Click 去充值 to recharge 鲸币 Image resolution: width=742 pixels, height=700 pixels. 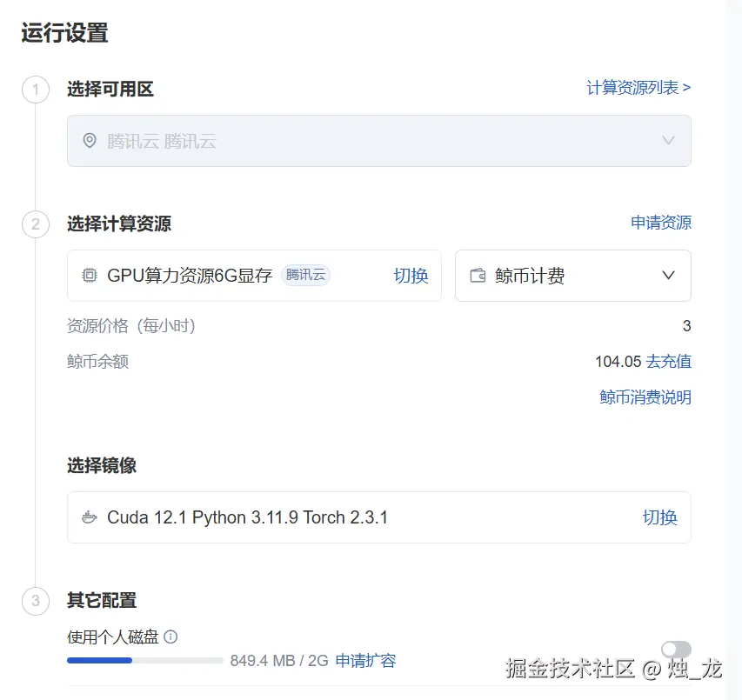click(668, 361)
